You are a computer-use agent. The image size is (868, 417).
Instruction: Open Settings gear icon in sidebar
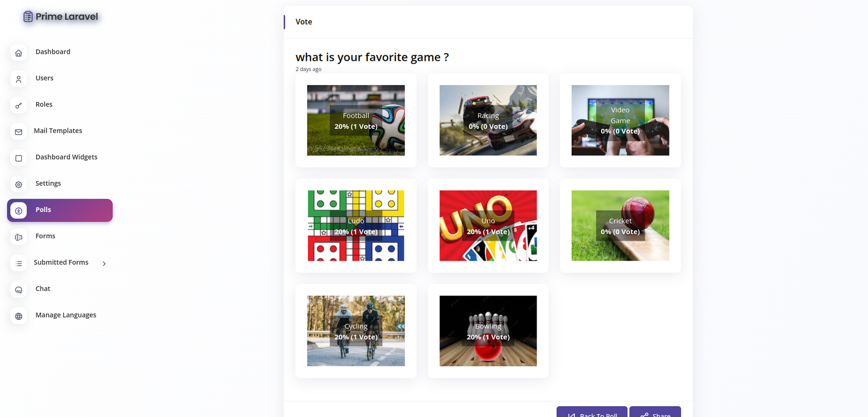click(18, 185)
